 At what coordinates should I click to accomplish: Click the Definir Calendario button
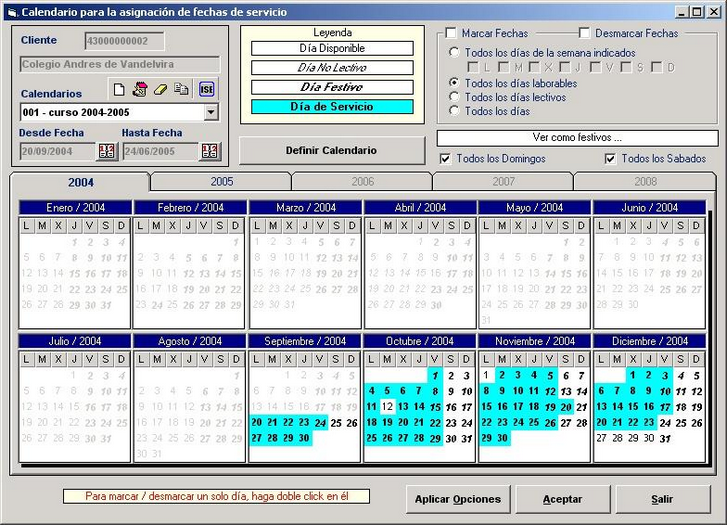click(332, 150)
